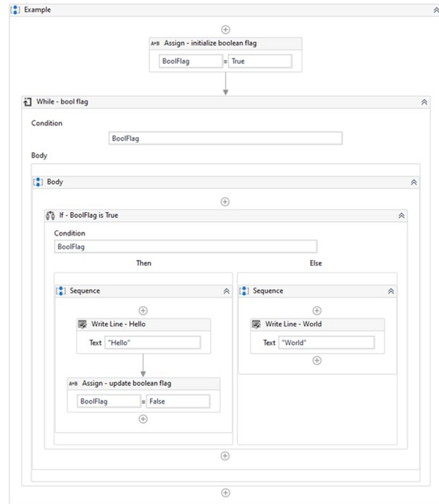Viewport: 439px width, 504px height.
Task: Click the Write Line - Hello activity icon
Action: click(83, 325)
